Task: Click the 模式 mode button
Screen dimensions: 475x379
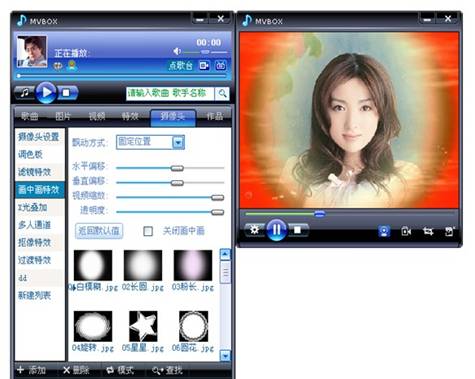Action: point(120,370)
